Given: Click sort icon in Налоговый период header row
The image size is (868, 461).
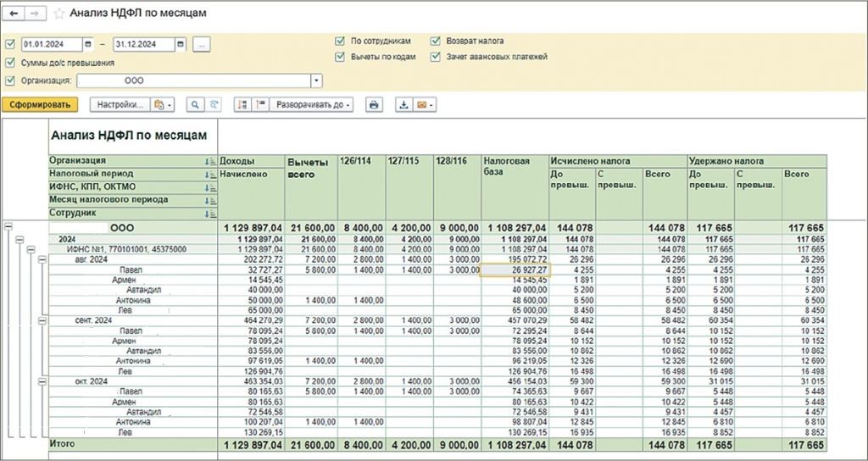Looking at the screenshot, I should [210, 175].
